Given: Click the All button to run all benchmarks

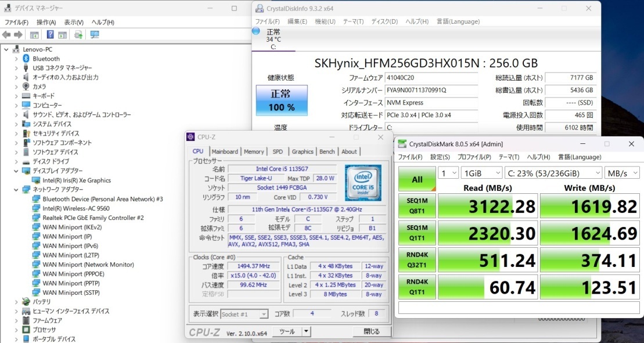Looking at the screenshot, I should click(416, 179).
